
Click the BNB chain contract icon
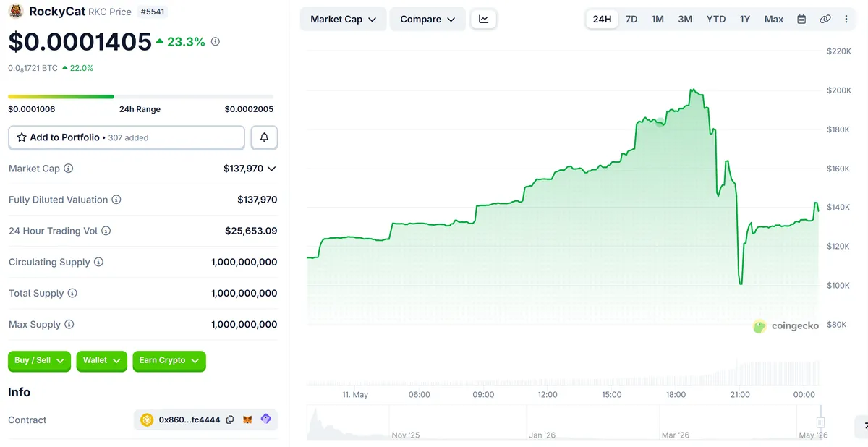click(148, 420)
